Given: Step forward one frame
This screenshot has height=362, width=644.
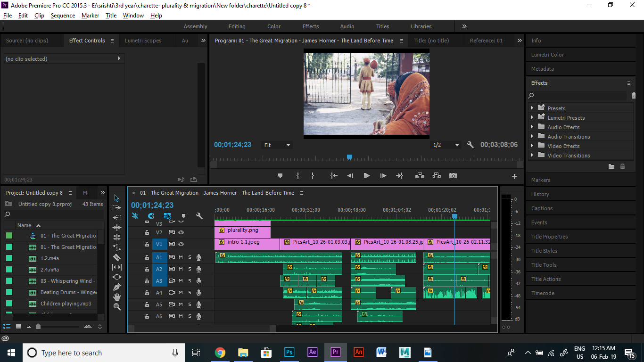Looking at the screenshot, I should [383, 176].
